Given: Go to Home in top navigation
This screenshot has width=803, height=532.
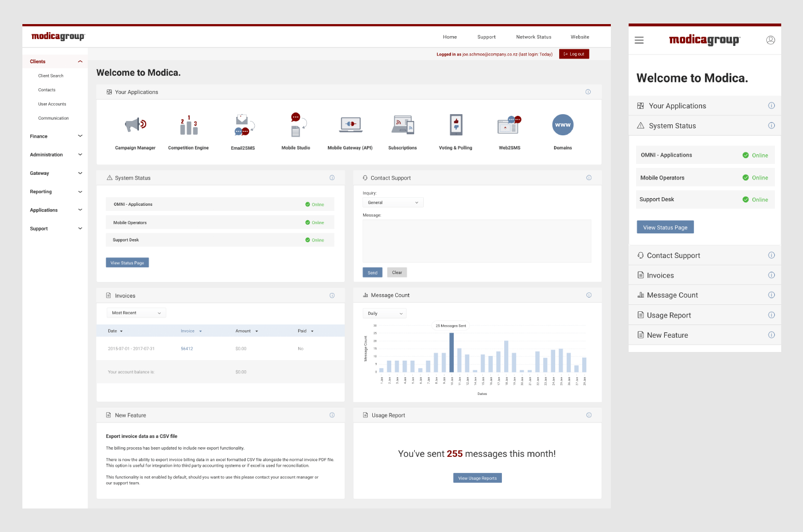Looking at the screenshot, I should pos(450,37).
